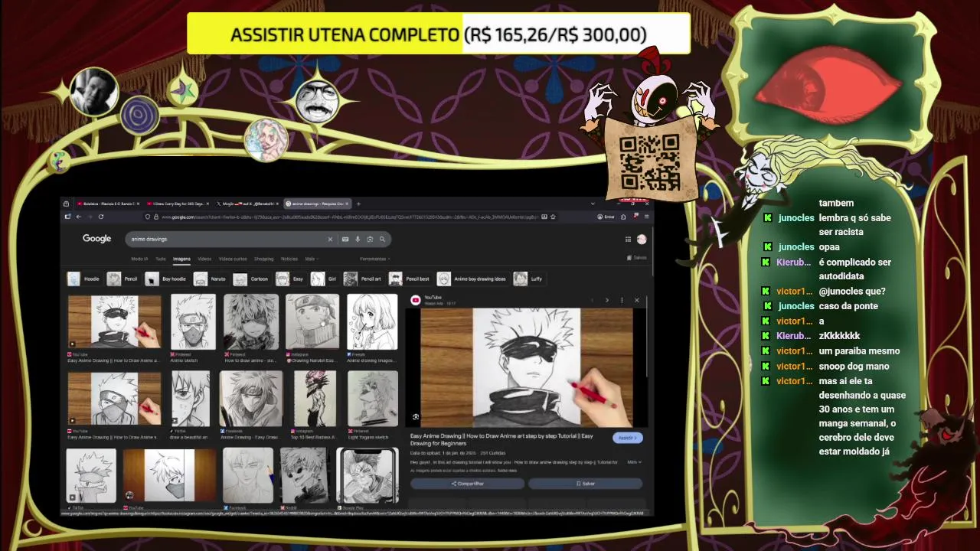980x551 pixels.
Task: Reload the page with refresh icon
Action: (x=100, y=217)
